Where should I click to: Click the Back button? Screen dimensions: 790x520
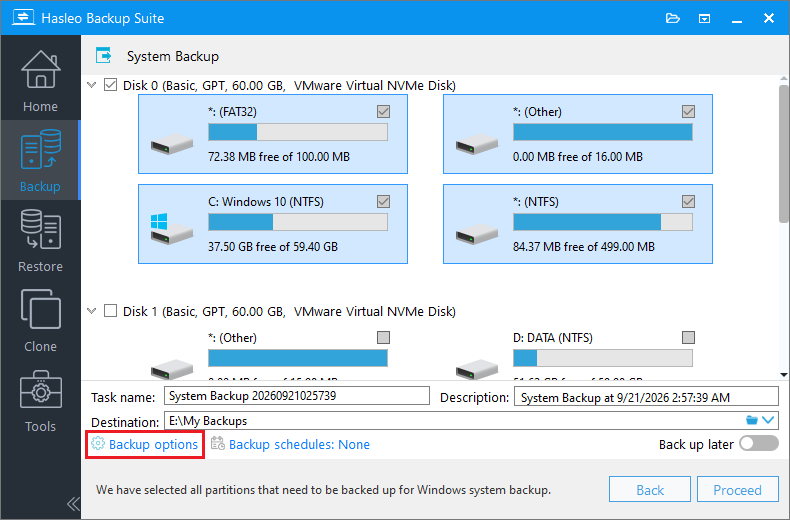point(650,489)
